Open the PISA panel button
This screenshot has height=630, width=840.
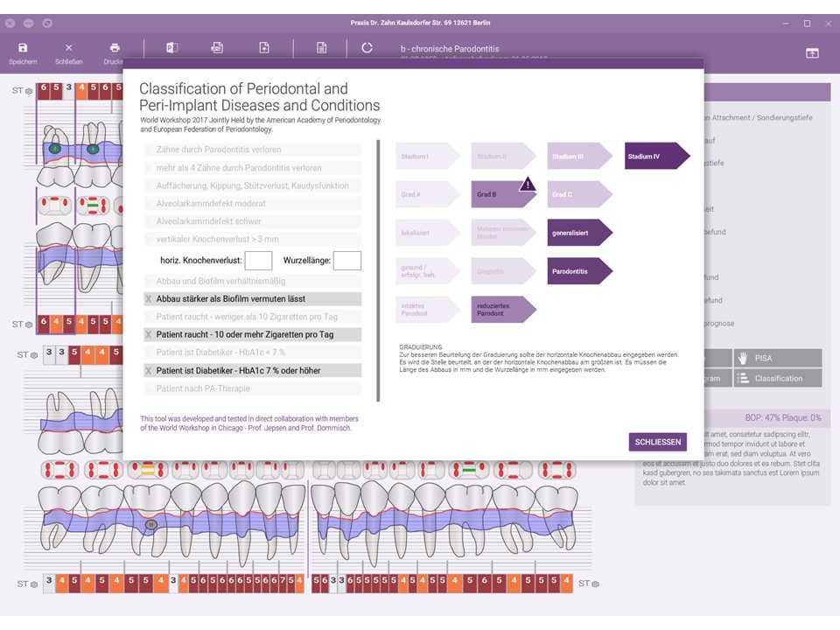tap(777, 358)
